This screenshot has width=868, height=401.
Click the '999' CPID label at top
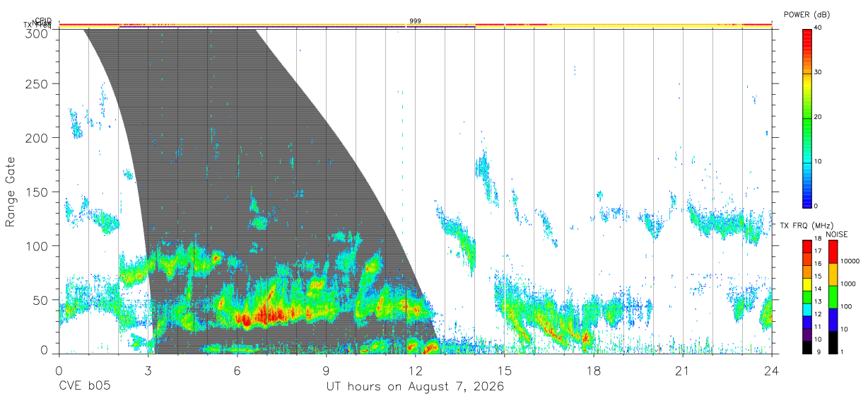pos(415,21)
